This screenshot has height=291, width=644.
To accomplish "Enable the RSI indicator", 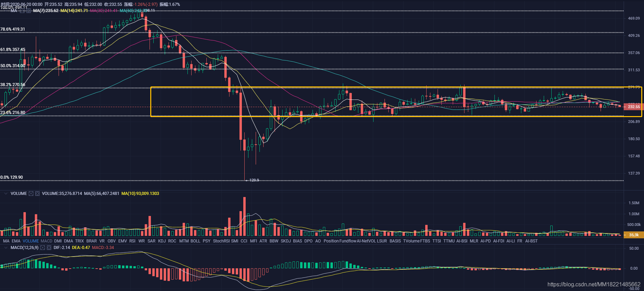I will coord(132,241).
